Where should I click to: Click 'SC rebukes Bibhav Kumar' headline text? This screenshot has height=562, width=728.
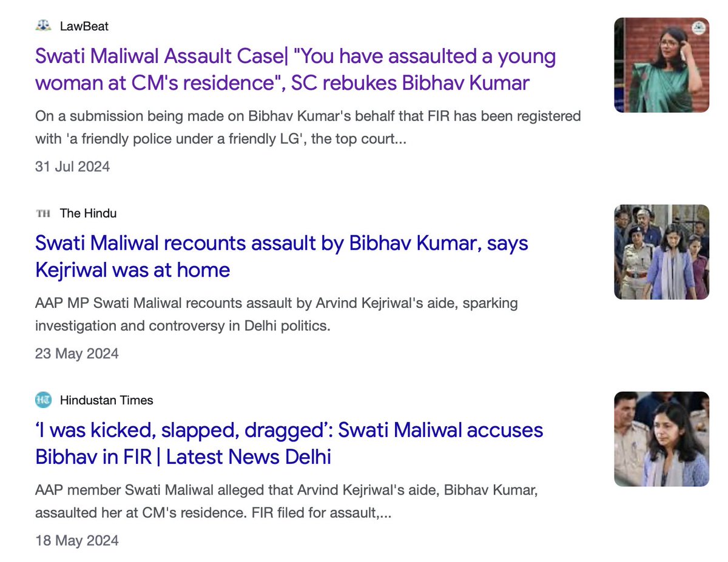[410, 83]
